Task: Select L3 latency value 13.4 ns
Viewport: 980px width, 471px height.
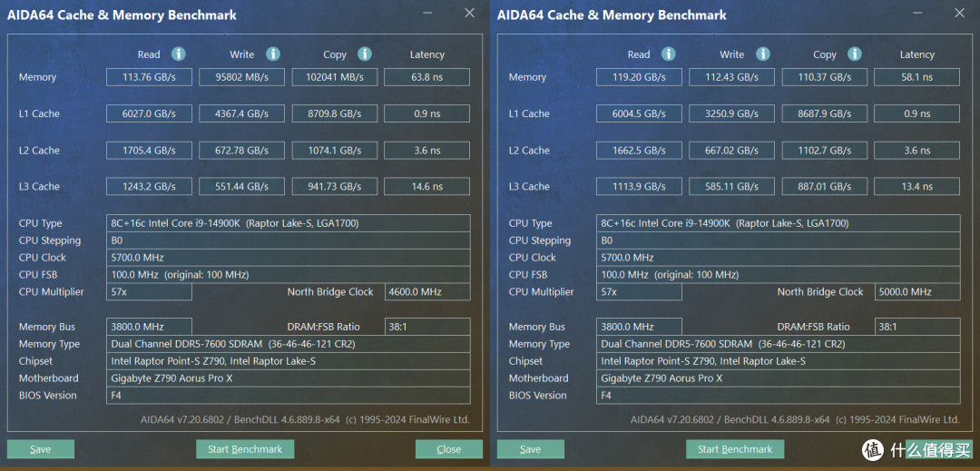Action: click(x=916, y=186)
